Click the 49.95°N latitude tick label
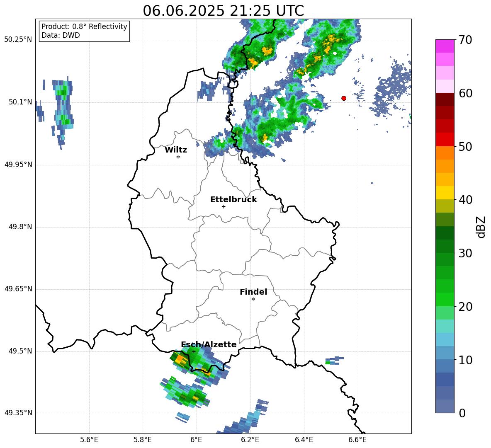This screenshot has width=491, height=448. click(18, 165)
